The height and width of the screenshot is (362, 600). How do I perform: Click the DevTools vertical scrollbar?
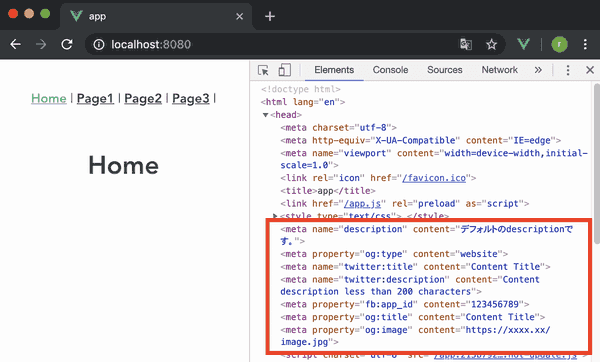point(597,164)
